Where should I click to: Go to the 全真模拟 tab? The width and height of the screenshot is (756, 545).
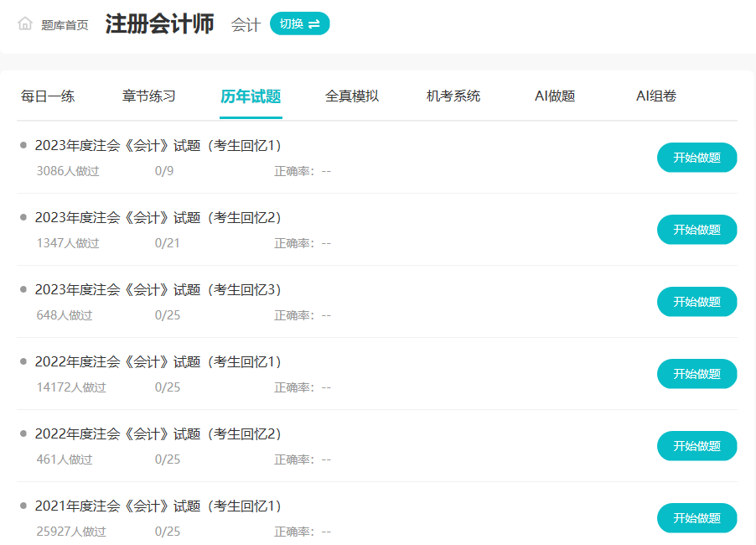pos(352,96)
